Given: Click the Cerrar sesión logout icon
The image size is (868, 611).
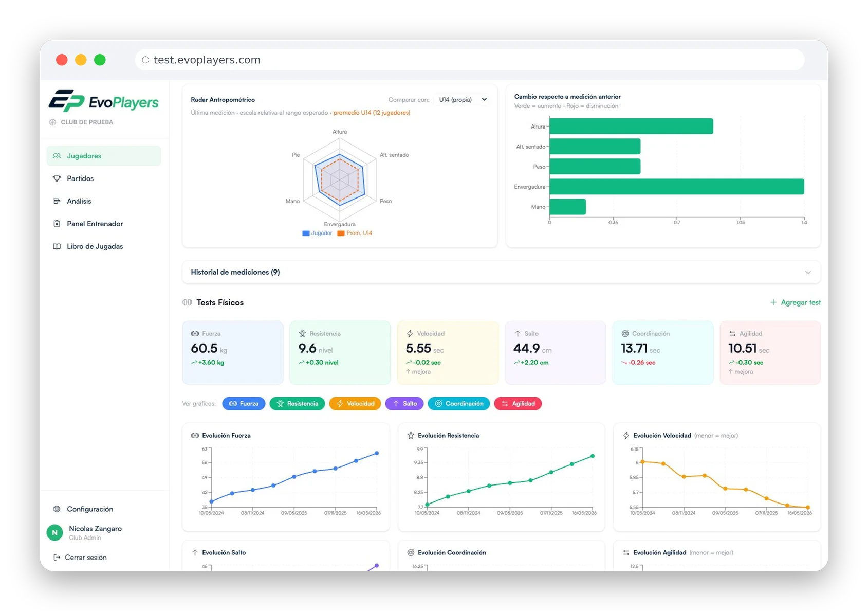Looking at the screenshot, I should click(x=57, y=558).
